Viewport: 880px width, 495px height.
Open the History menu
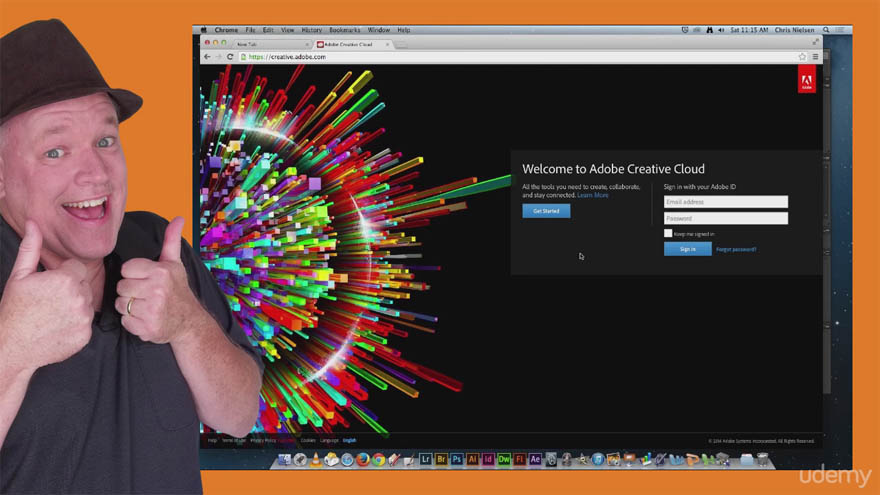311,30
